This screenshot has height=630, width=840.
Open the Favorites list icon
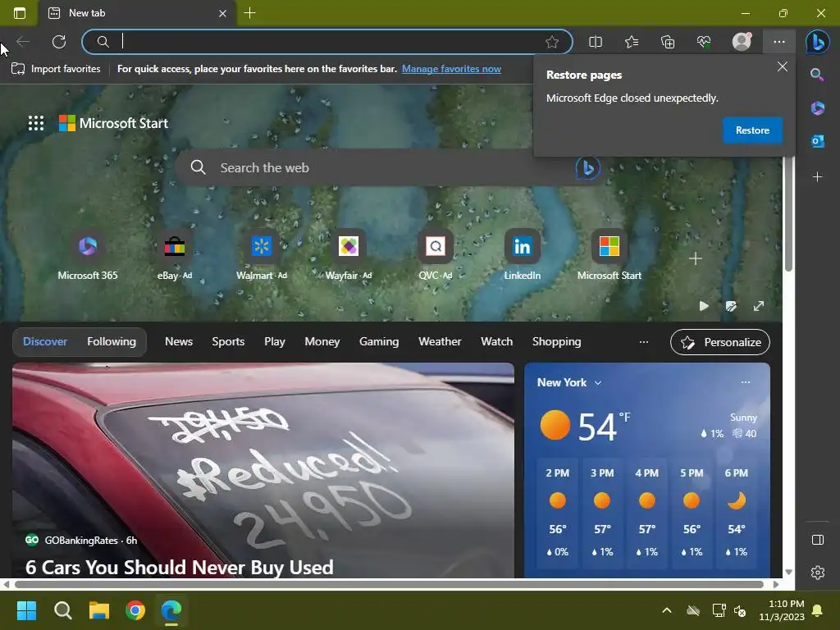coord(632,42)
